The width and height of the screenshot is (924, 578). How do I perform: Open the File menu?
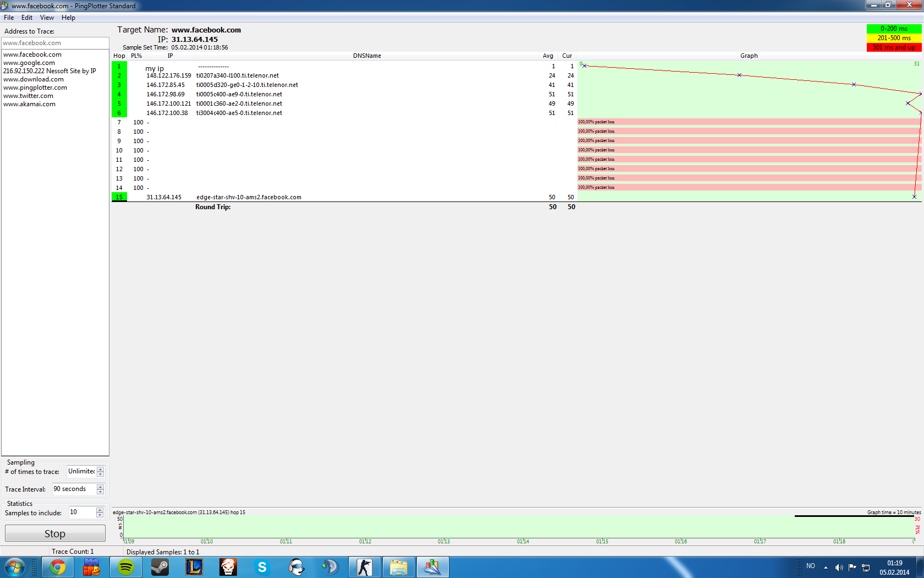(x=9, y=18)
